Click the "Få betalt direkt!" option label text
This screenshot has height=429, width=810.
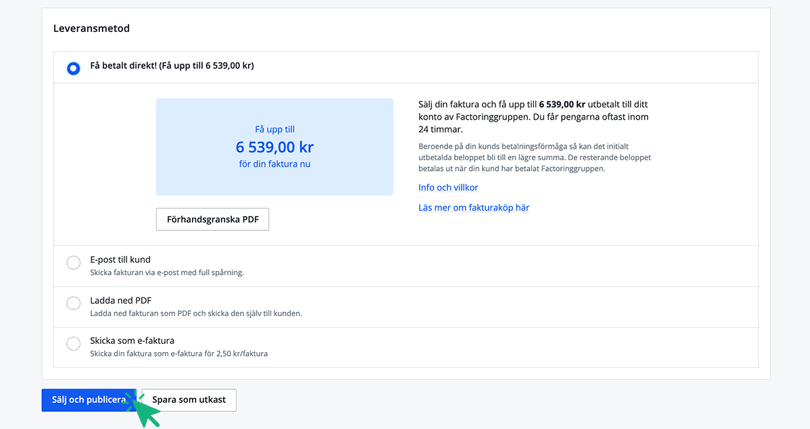pos(171,66)
